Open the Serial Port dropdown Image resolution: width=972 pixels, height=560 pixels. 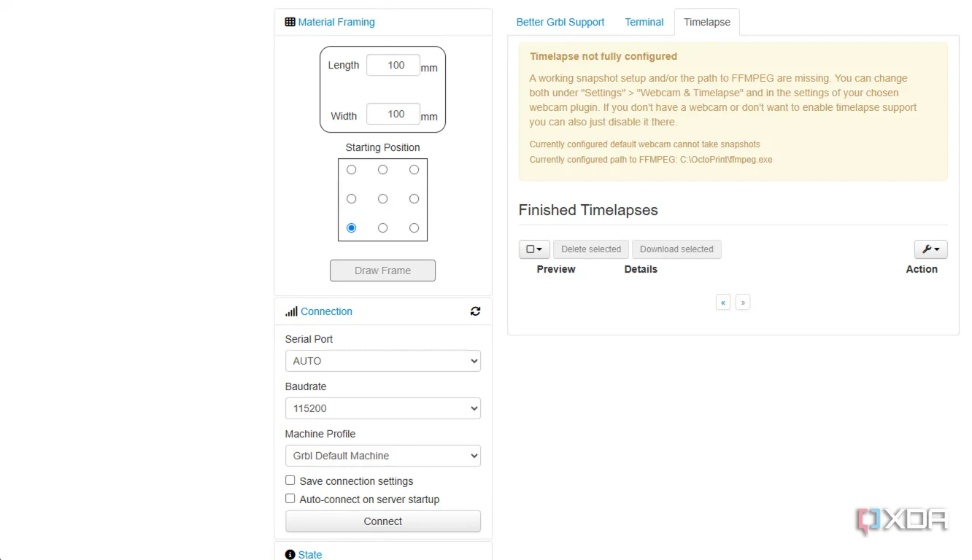click(x=382, y=361)
